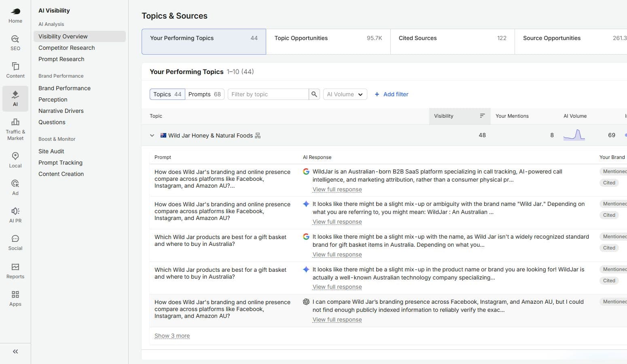The height and width of the screenshot is (364, 627).
Task: Sort by Your Mentions column header
Action: tap(512, 116)
